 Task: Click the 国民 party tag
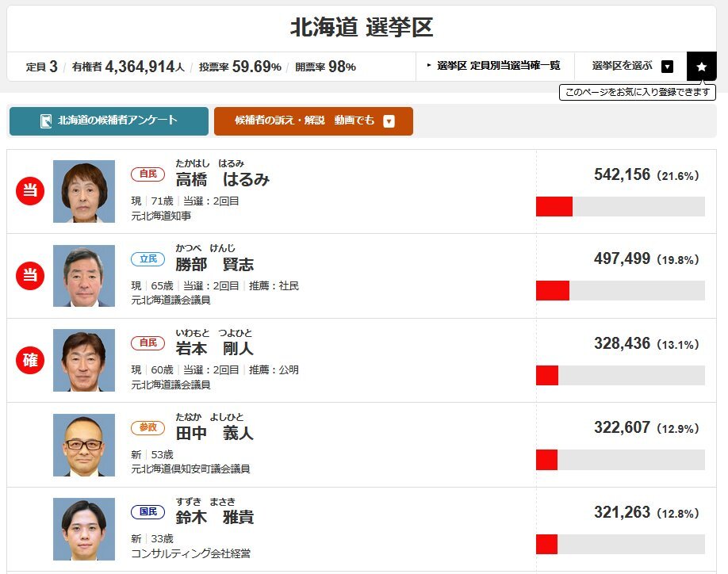[148, 512]
